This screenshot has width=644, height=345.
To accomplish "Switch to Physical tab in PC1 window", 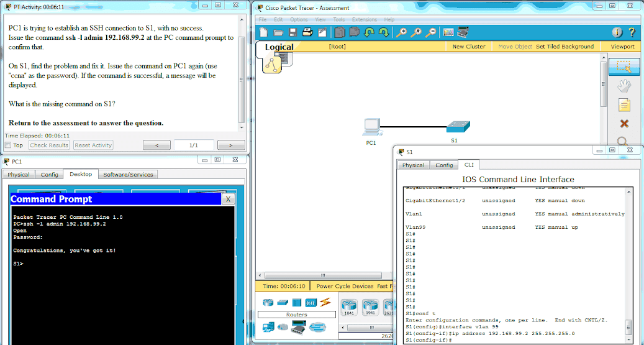I will [x=19, y=174].
